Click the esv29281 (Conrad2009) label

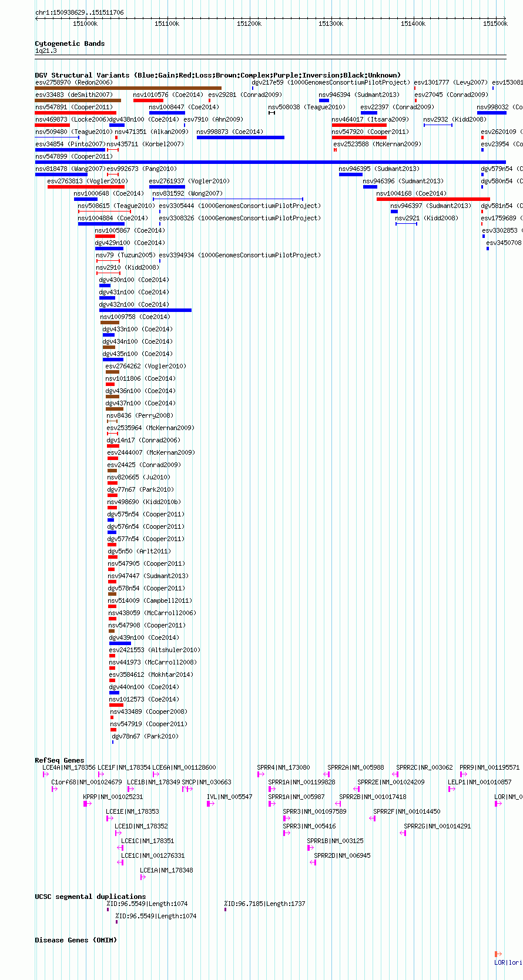245,95
